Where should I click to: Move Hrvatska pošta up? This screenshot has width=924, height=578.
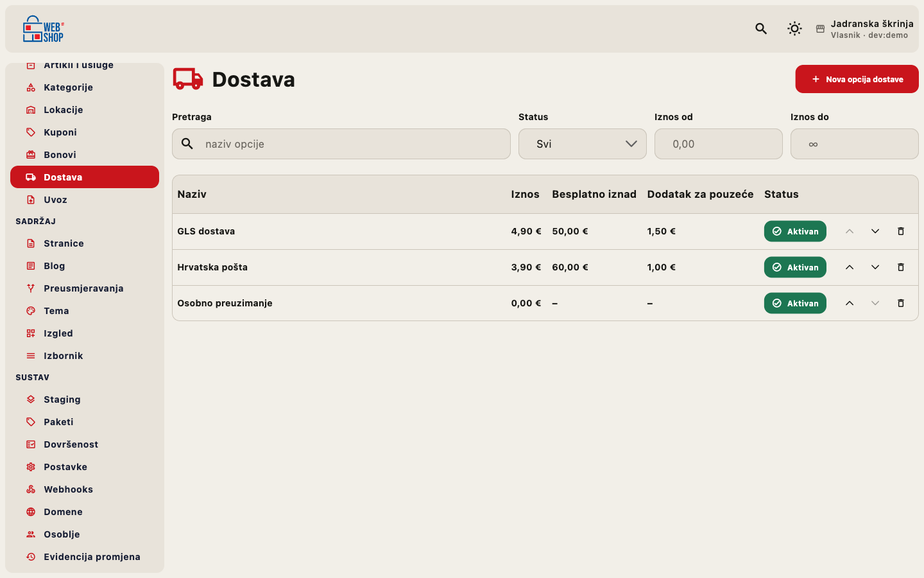(850, 267)
